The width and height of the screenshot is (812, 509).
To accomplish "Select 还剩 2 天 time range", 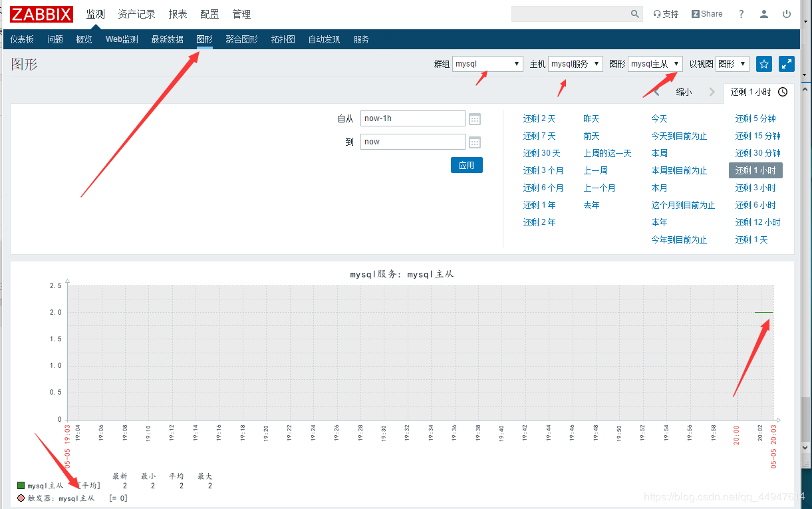I will click(539, 118).
